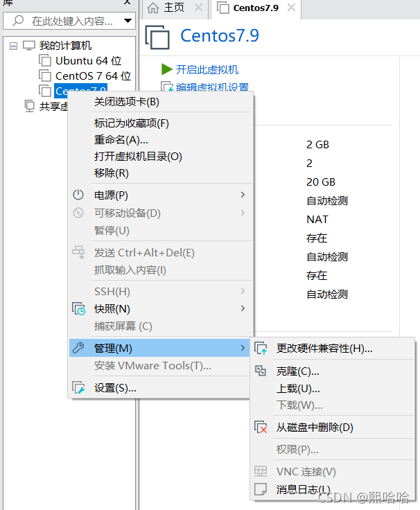Screen dimensions: 420x510
Task: Select 消息日志(L) in the submenu
Action: 303,489
